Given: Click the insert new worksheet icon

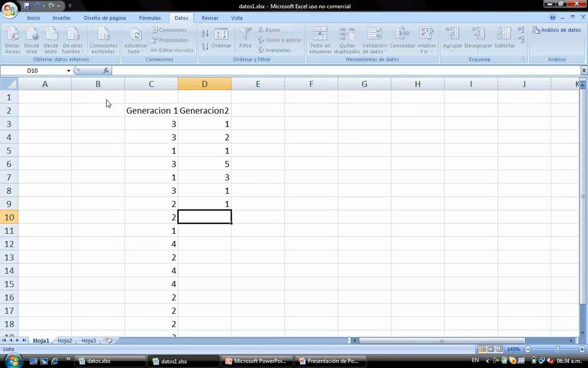Looking at the screenshot, I should 109,340.
